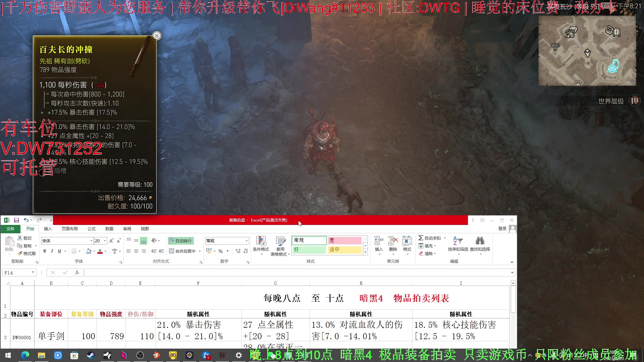Decrease cell indent
Screen dimensions: 644x362
154,251
